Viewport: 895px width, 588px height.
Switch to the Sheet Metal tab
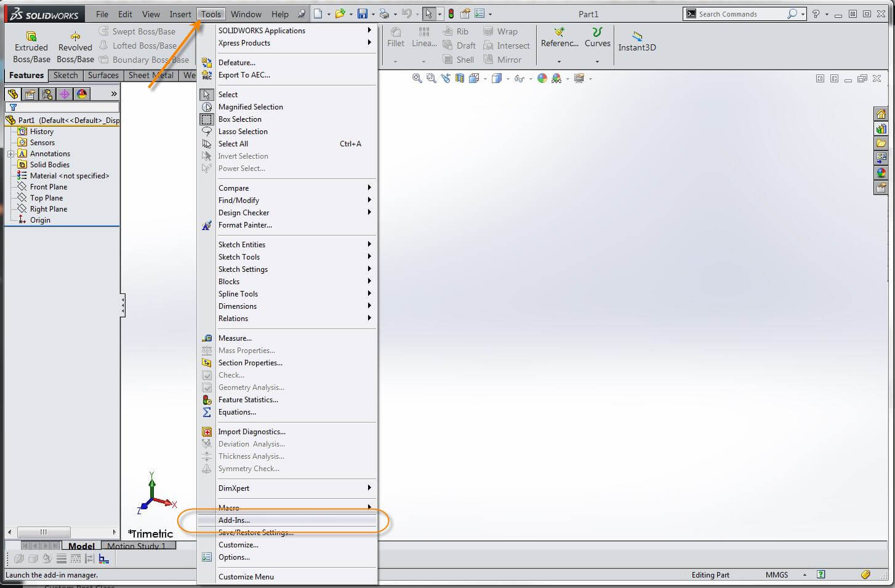click(150, 75)
